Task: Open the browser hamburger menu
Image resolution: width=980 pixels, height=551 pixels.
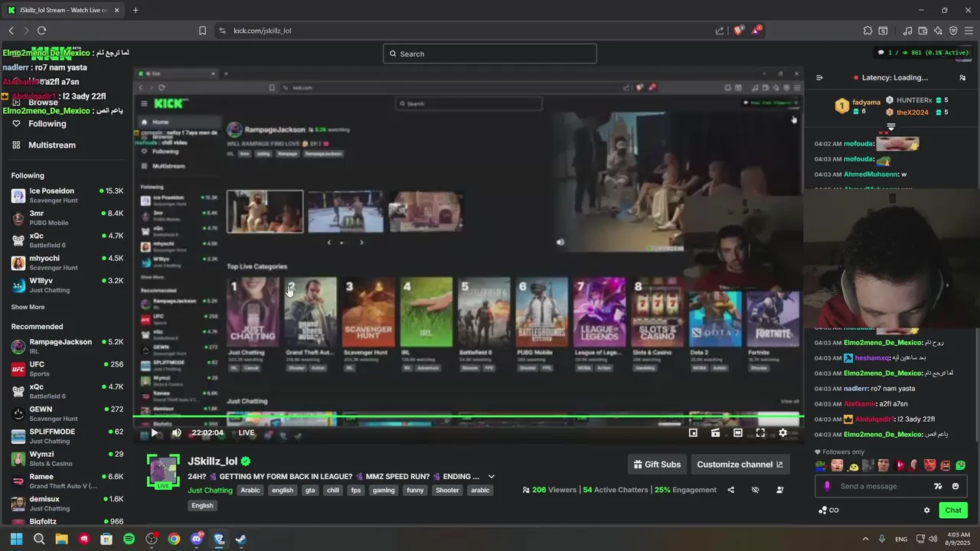Action: click(969, 31)
